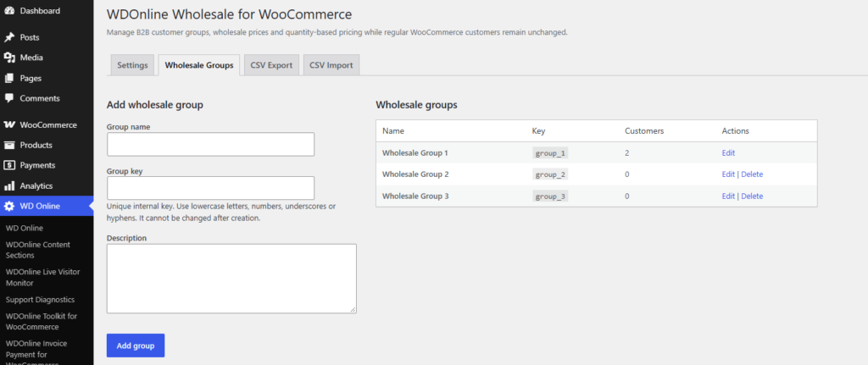Open the WD Online submenu link

(25, 228)
